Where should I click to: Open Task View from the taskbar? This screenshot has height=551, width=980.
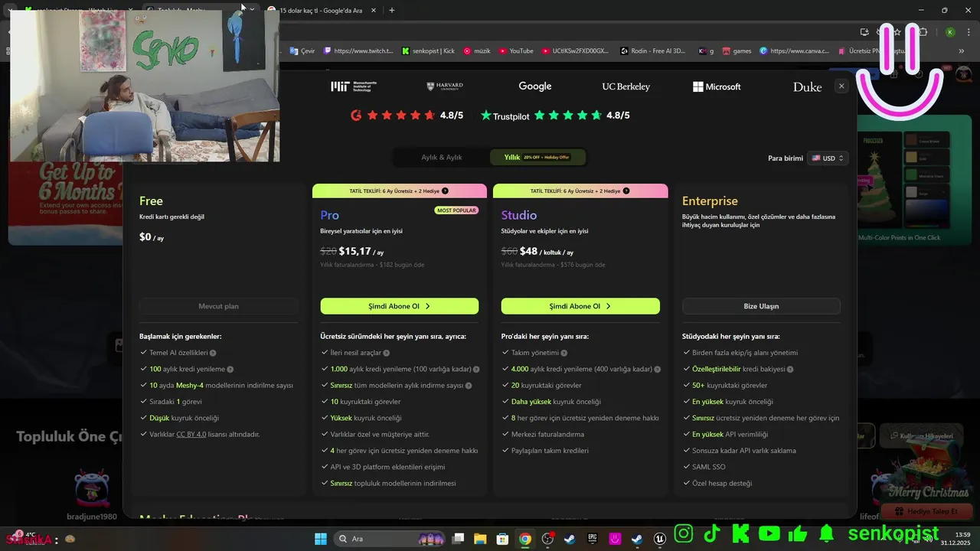pos(458,539)
